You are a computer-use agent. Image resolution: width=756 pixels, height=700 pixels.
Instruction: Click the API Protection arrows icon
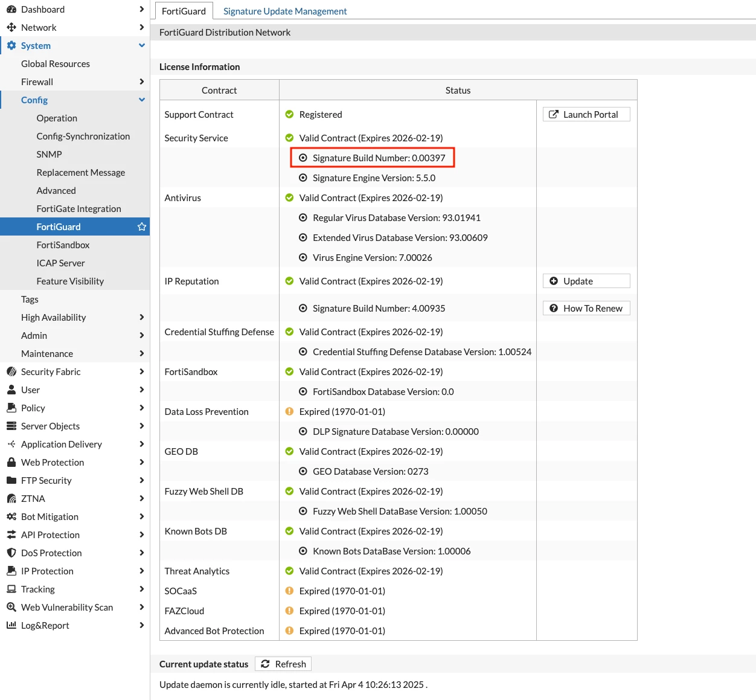click(x=11, y=535)
